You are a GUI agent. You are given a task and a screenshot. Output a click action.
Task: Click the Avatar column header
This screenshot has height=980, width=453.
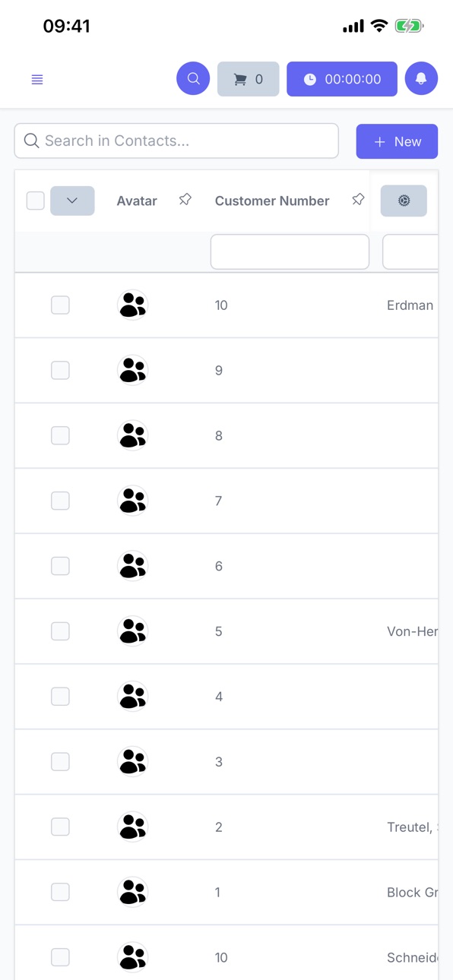click(x=137, y=201)
